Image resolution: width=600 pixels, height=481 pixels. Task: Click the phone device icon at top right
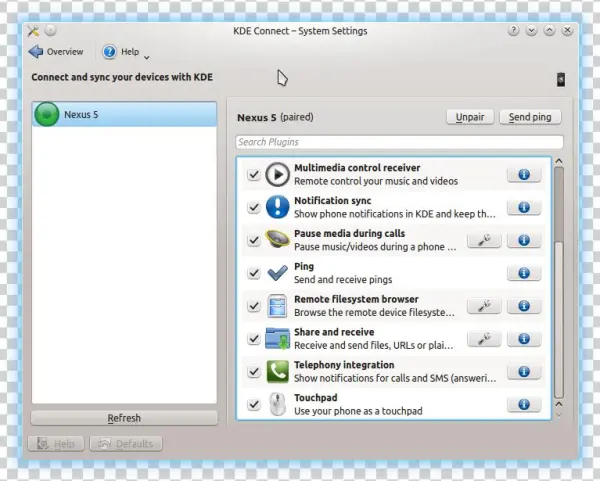click(x=560, y=79)
